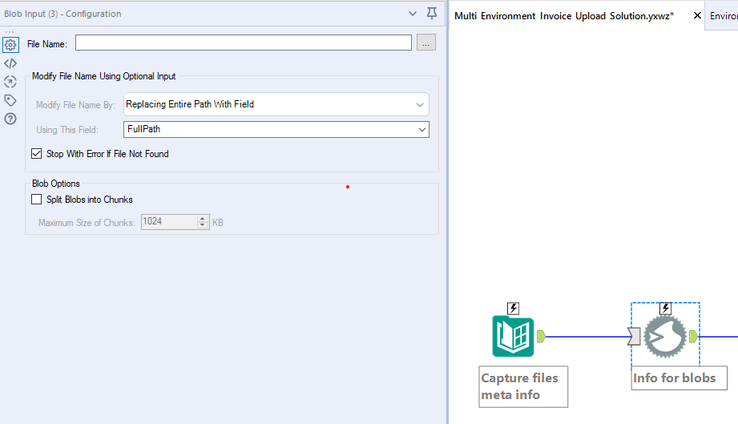Select the Directory tool on canvas
Image resolution: width=738 pixels, height=424 pixels.
pos(513,336)
